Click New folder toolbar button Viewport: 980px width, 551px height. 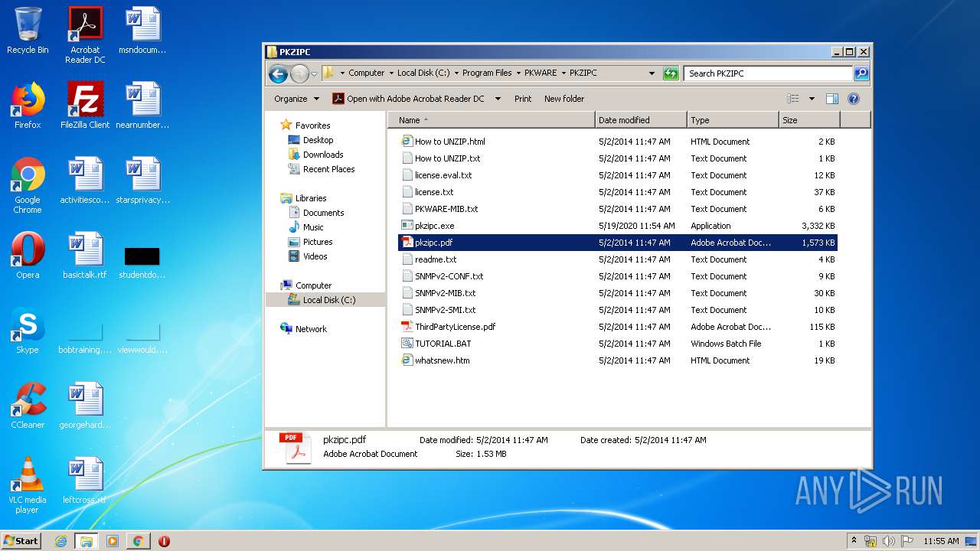pyautogui.click(x=564, y=99)
